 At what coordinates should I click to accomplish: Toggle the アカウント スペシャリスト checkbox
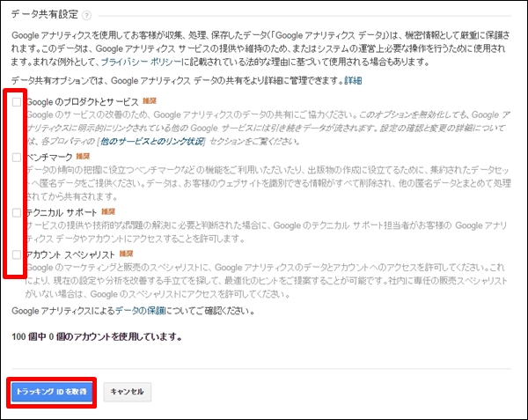click(17, 254)
